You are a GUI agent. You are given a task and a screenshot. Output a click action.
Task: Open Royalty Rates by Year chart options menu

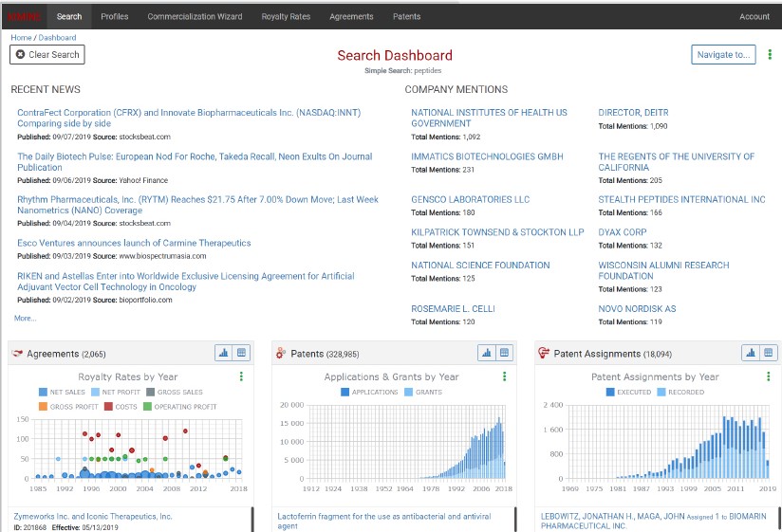[x=241, y=376]
